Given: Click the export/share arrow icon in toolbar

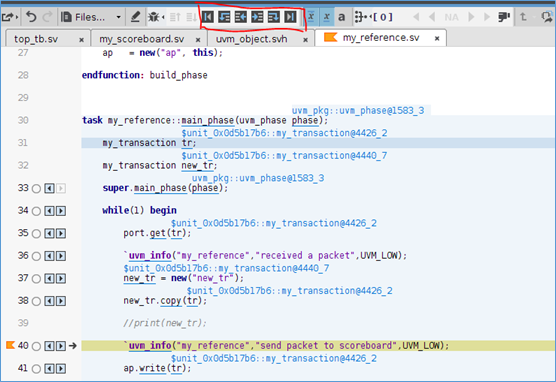Looking at the screenshot, I should click(x=7, y=17).
